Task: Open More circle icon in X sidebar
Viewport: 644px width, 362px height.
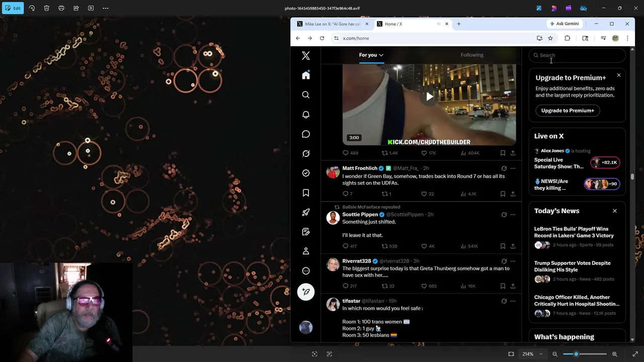Action: [306, 271]
